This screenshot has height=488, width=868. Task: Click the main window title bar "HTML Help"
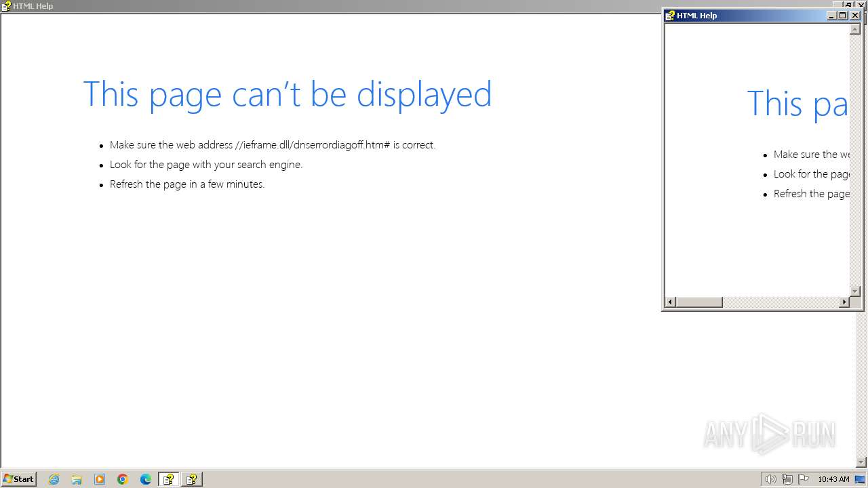pos(33,6)
